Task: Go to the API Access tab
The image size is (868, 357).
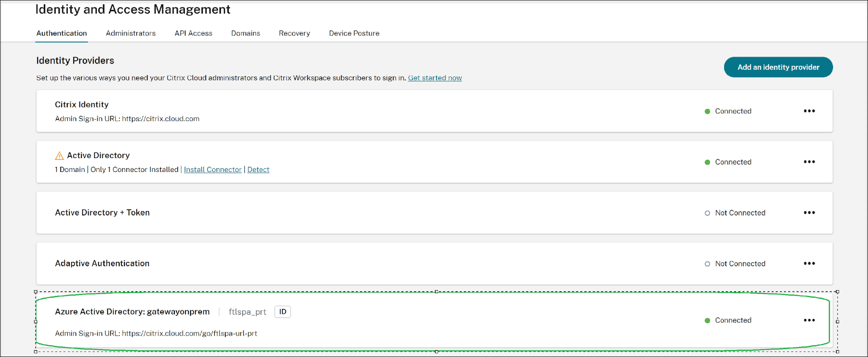Action: coord(194,33)
